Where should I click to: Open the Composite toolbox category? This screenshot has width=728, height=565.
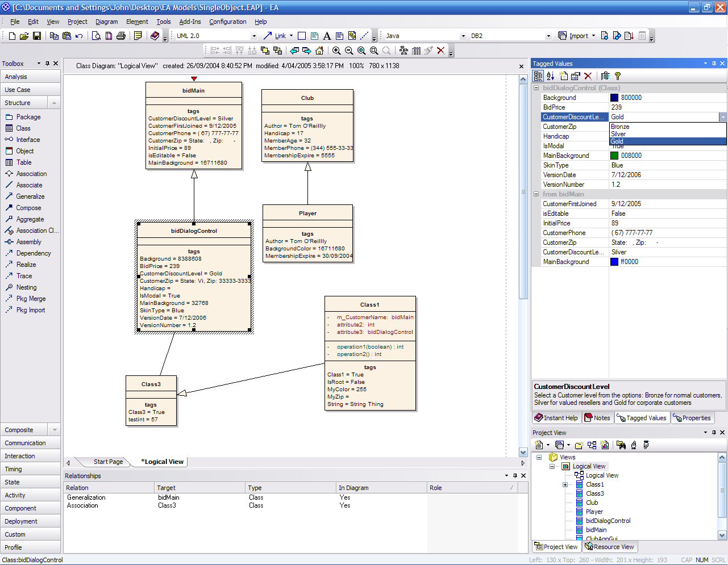(x=30, y=430)
